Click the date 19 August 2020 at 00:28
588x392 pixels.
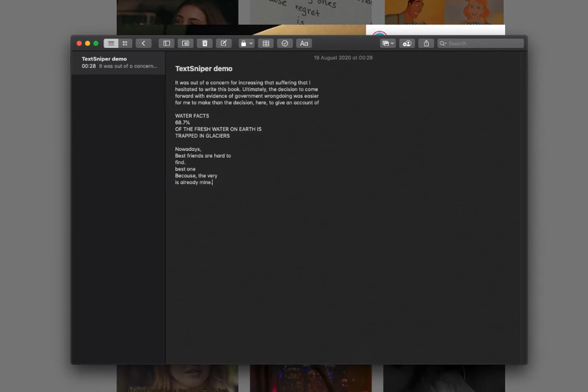(x=343, y=58)
